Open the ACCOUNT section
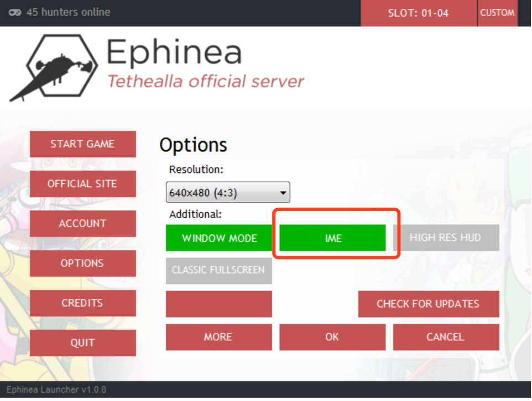 tap(82, 224)
